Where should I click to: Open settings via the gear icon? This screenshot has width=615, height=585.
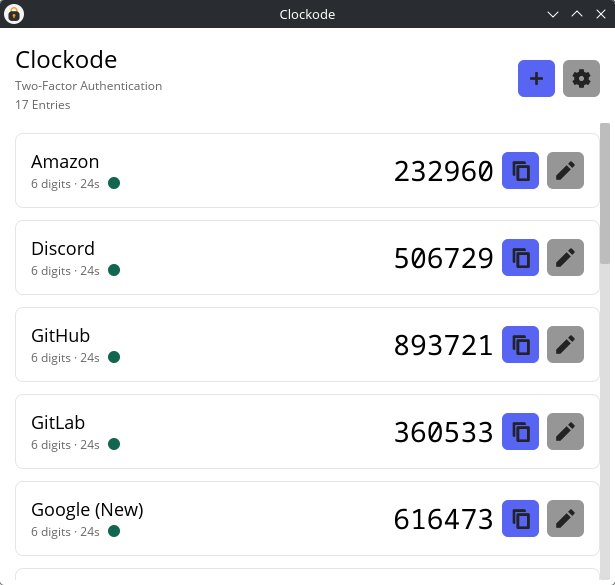click(x=581, y=78)
